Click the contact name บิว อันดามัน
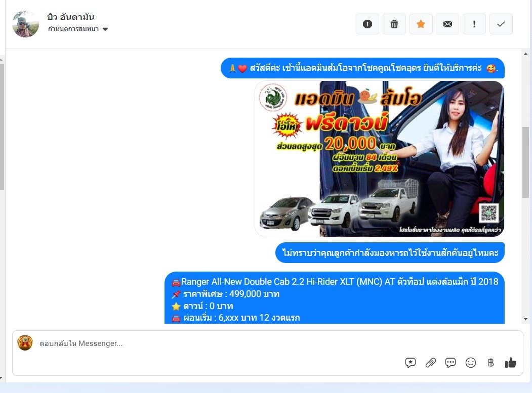The image size is (532, 393). pyautogui.click(x=71, y=17)
